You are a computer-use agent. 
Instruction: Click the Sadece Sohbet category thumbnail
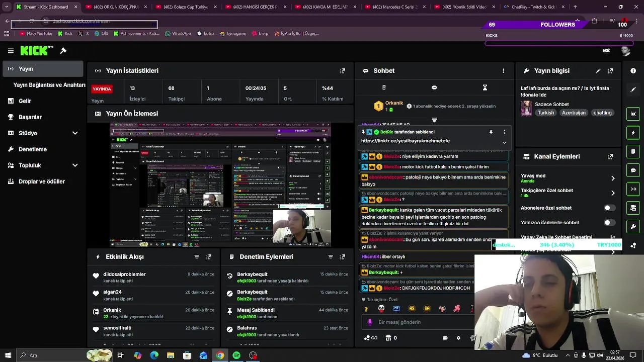[526, 109]
